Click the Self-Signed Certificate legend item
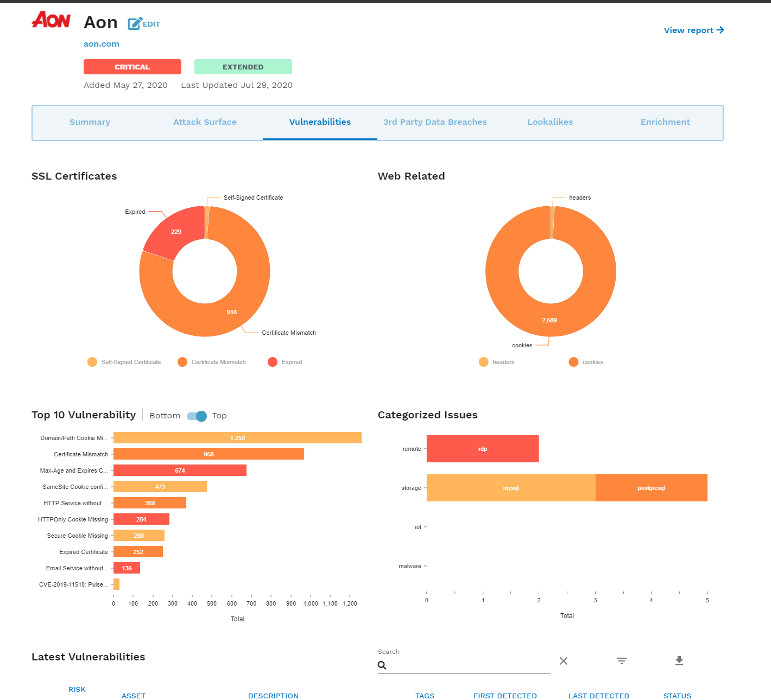This screenshot has height=700, width=771. tap(124, 362)
